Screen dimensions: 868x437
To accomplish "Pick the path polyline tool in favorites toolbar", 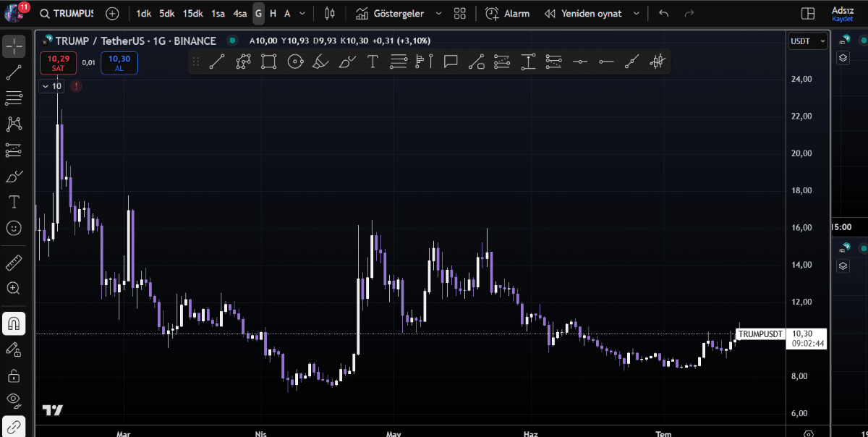I will click(x=242, y=61).
